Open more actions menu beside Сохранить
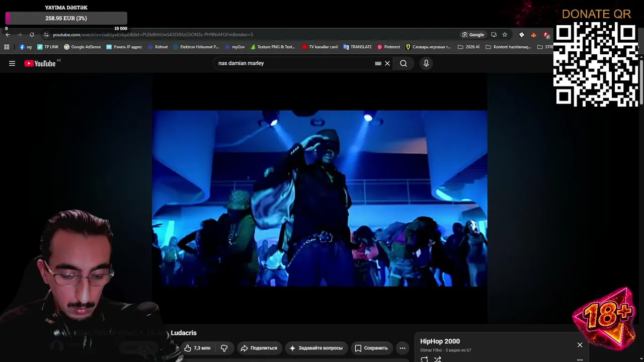The image size is (644, 362). pos(403,348)
